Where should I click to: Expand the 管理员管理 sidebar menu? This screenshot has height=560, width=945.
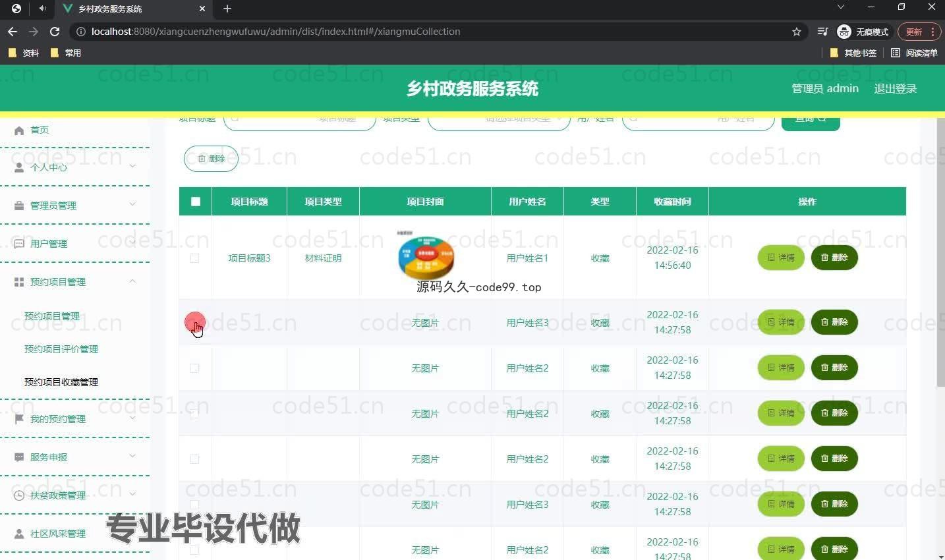coord(74,206)
